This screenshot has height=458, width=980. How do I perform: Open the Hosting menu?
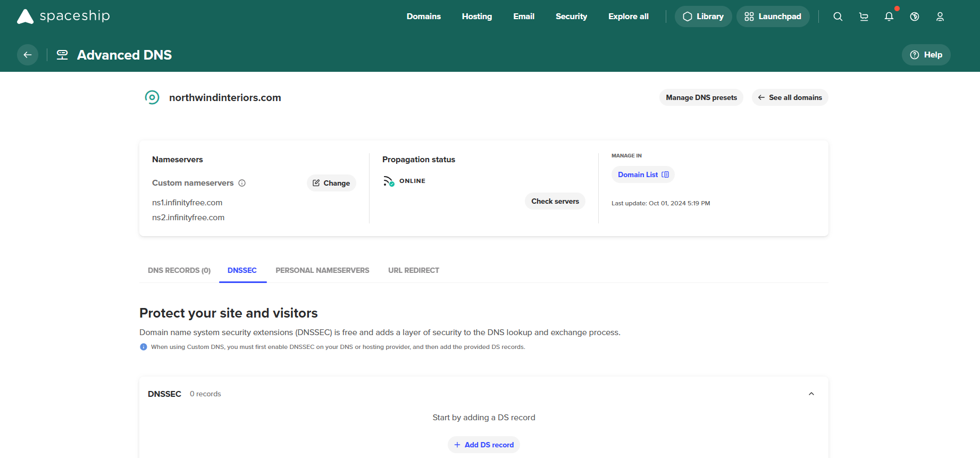476,16
